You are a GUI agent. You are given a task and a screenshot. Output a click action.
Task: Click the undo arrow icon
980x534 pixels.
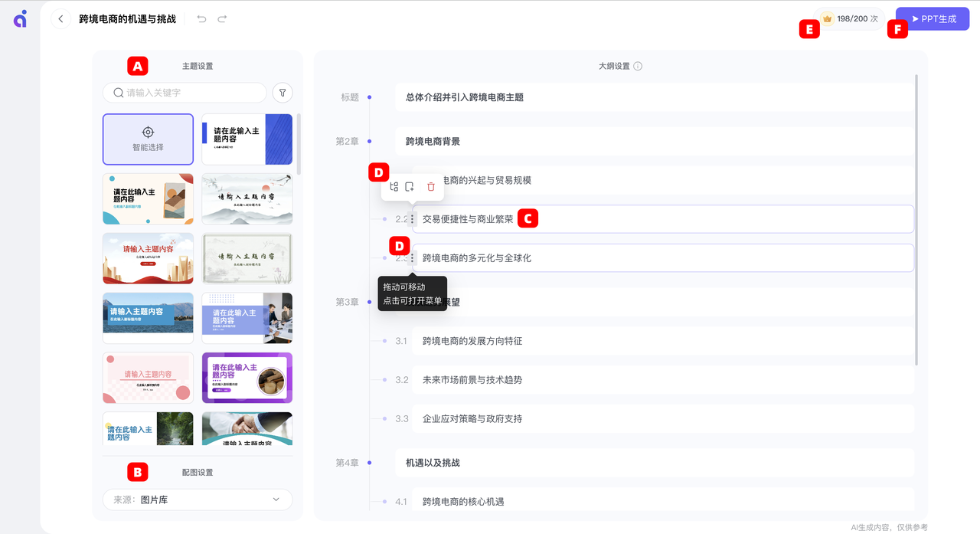(x=201, y=18)
